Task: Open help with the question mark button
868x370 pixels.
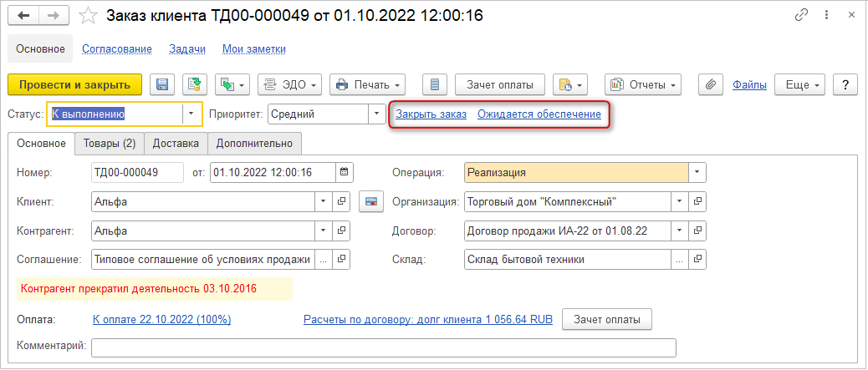Action: click(845, 84)
